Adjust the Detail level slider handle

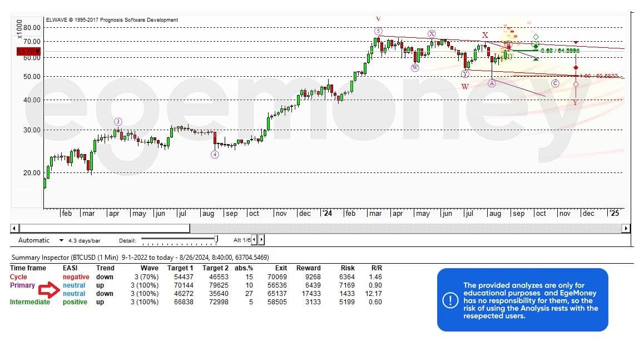point(216,240)
